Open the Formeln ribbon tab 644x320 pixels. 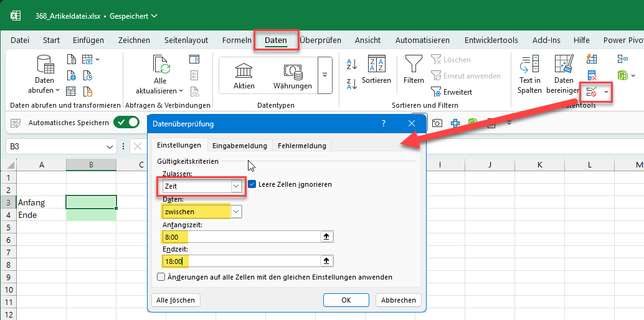pos(237,40)
